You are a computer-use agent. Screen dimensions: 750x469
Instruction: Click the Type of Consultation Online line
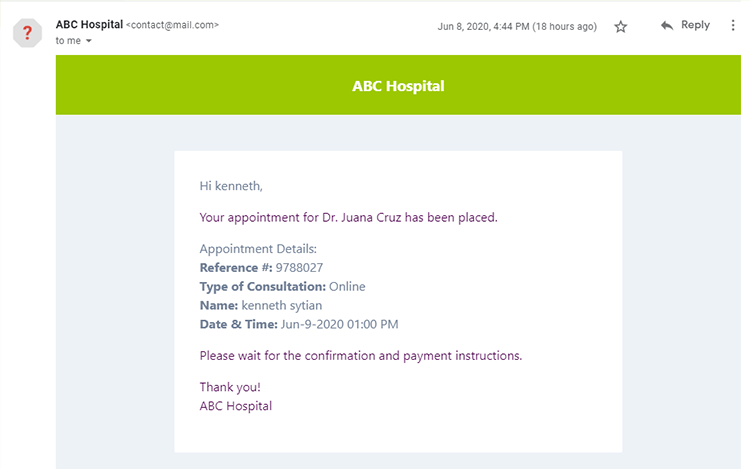click(282, 287)
